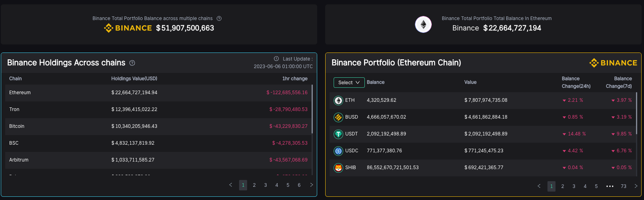This screenshot has height=200, width=644.
Task: Click the USDT token icon
Action: [x=338, y=134]
